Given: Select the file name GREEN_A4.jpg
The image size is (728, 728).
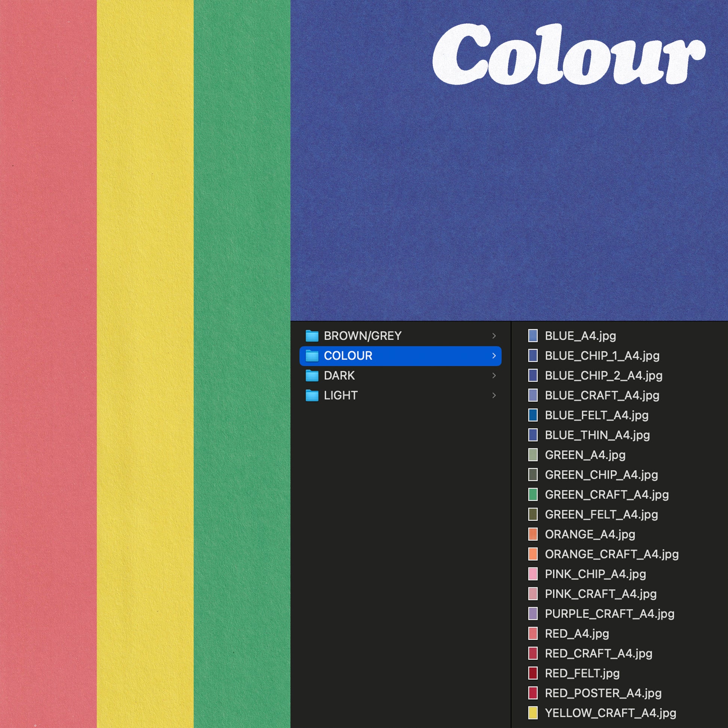Looking at the screenshot, I should 585,455.
